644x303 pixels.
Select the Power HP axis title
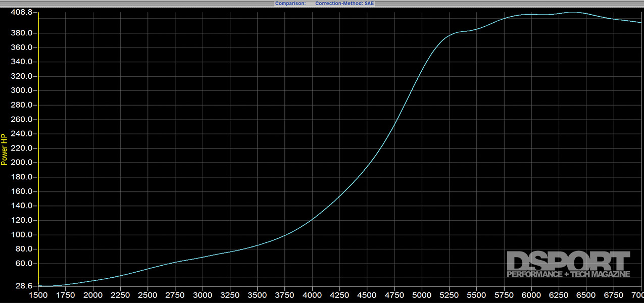click(x=4, y=149)
